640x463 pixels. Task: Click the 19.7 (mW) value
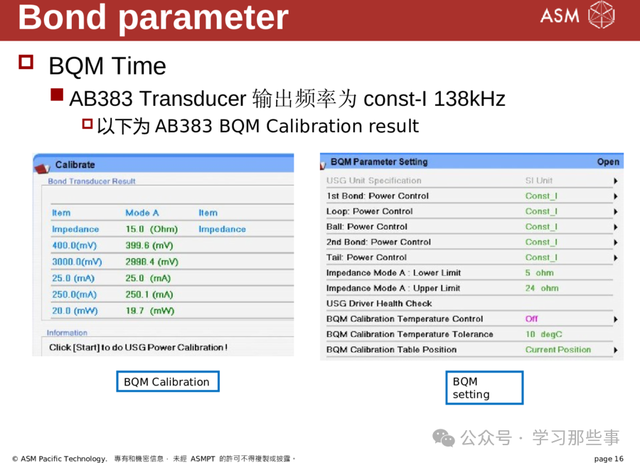tap(150, 311)
